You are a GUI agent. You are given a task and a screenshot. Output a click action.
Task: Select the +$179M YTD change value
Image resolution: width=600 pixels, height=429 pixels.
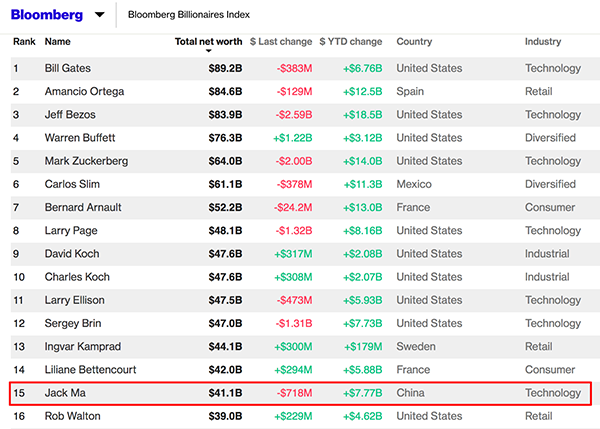(x=364, y=347)
